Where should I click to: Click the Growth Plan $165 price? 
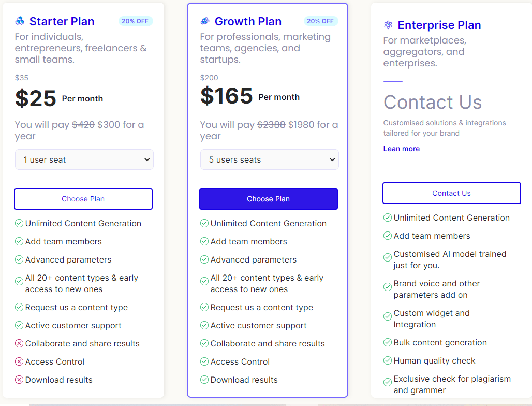[227, 96]
